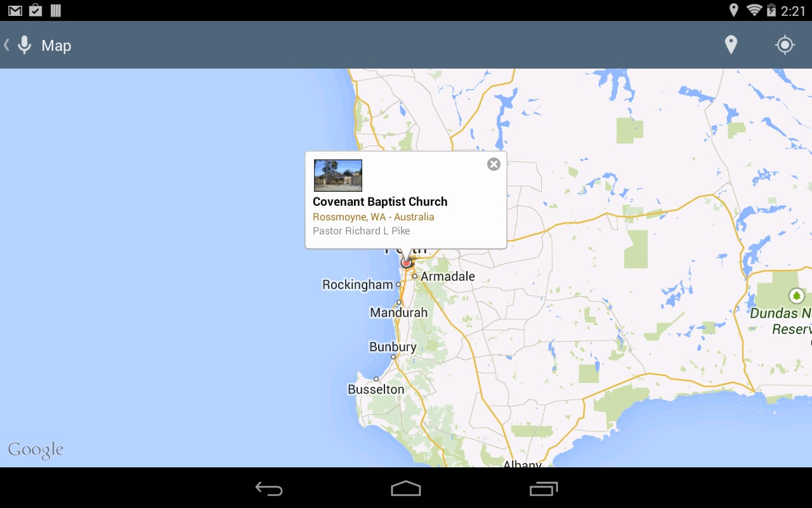Screen dimensions: 812x508
Task: Tap the Dundas reserve label
Action: 781,321
